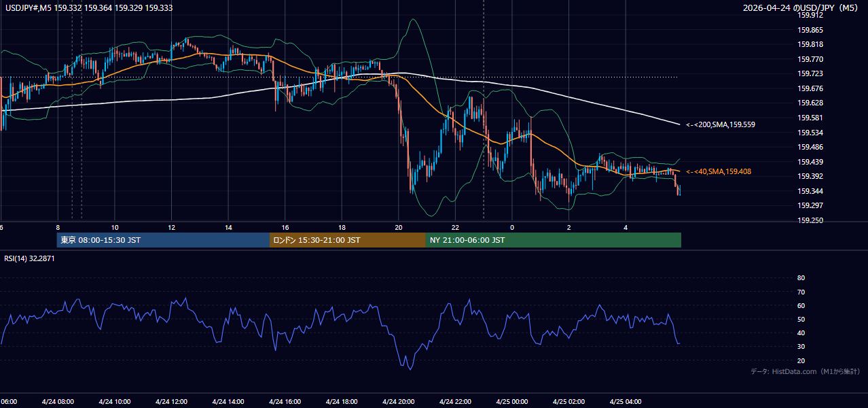Screen dimensions: 868x408
Task: Click RSI scale value 80
Action: [801, 278]
